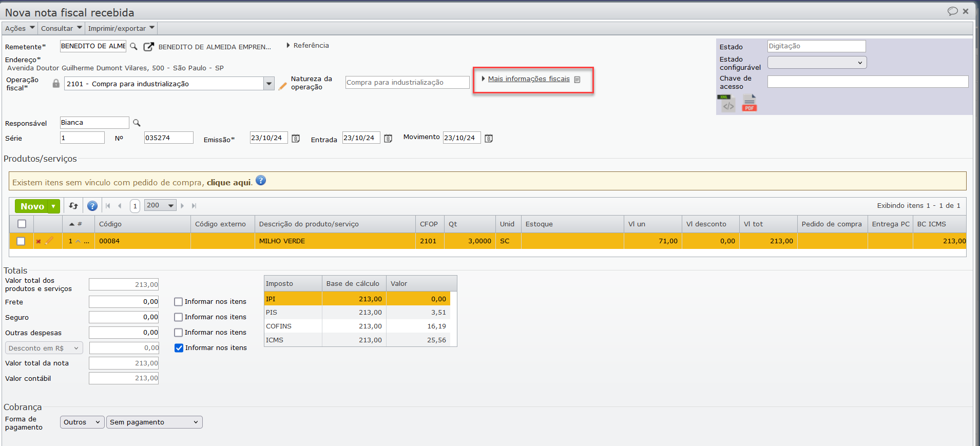Delete MILHO VERDE row with red X
This screenshot has height=446, width=980.
tap(39, 241)
